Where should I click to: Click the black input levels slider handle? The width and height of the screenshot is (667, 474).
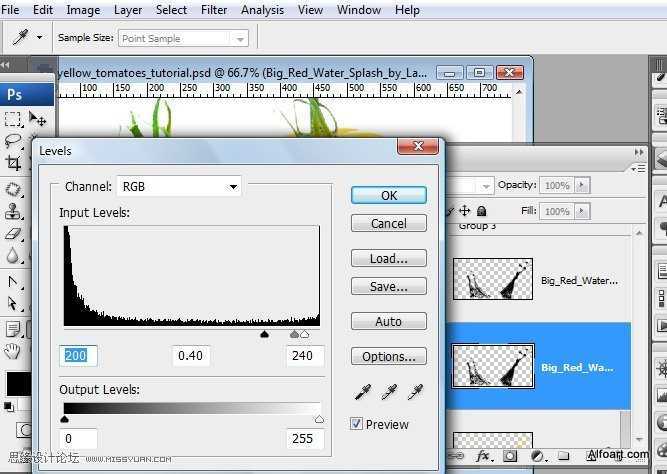[x=265, y=334]
